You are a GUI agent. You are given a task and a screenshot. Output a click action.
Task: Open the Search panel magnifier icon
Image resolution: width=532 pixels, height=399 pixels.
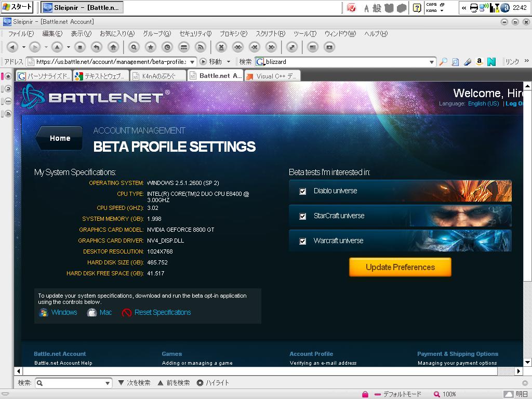point(134,47)
